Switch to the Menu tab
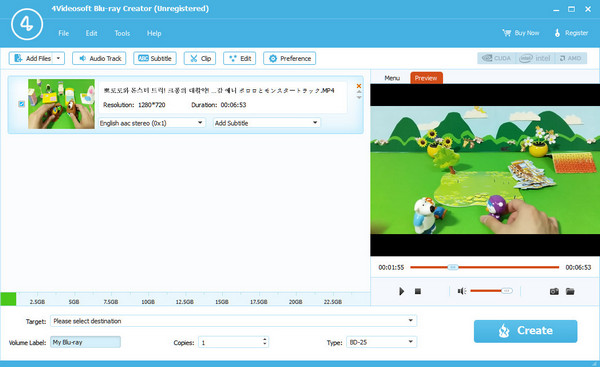 coord(392,78)
